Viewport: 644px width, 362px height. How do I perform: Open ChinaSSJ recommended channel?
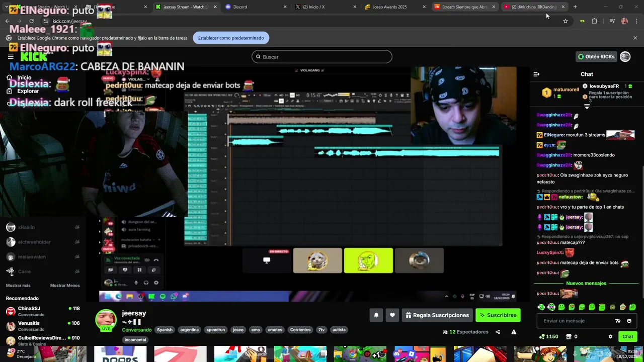43,311
